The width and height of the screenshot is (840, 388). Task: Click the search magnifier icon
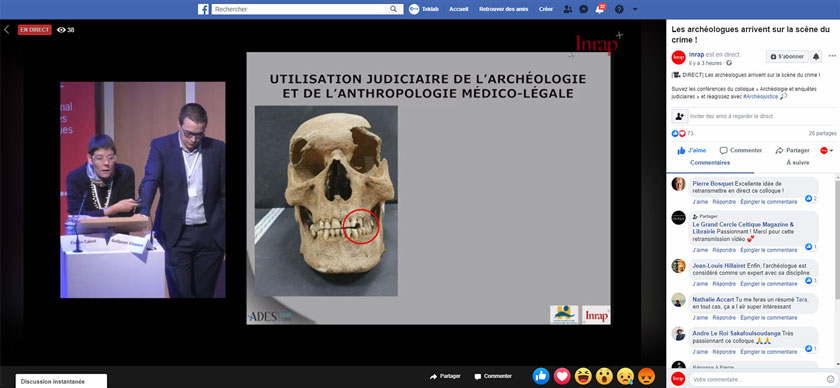tap(394, 9)
